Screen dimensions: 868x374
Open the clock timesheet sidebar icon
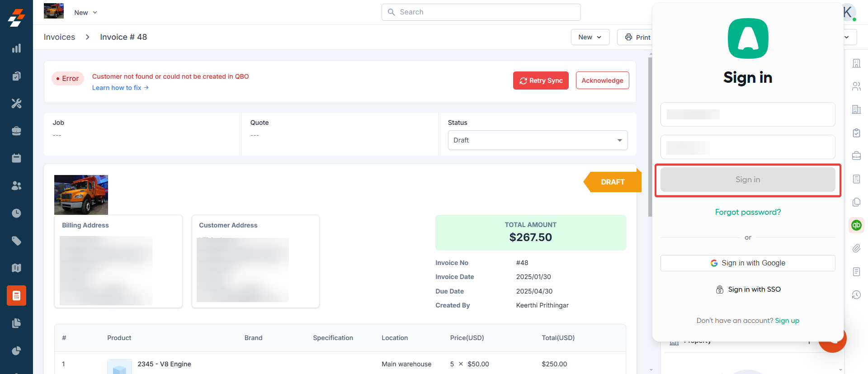16,213
